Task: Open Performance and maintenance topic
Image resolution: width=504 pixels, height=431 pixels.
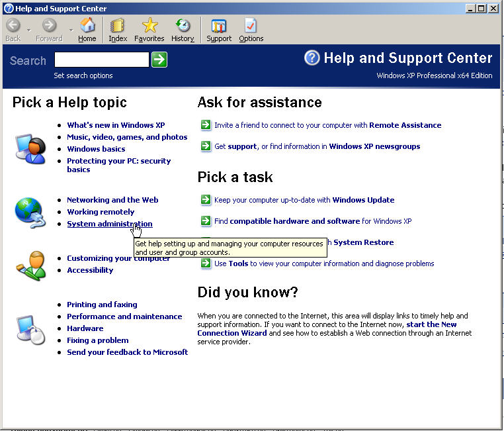Action: coord(124,316)
